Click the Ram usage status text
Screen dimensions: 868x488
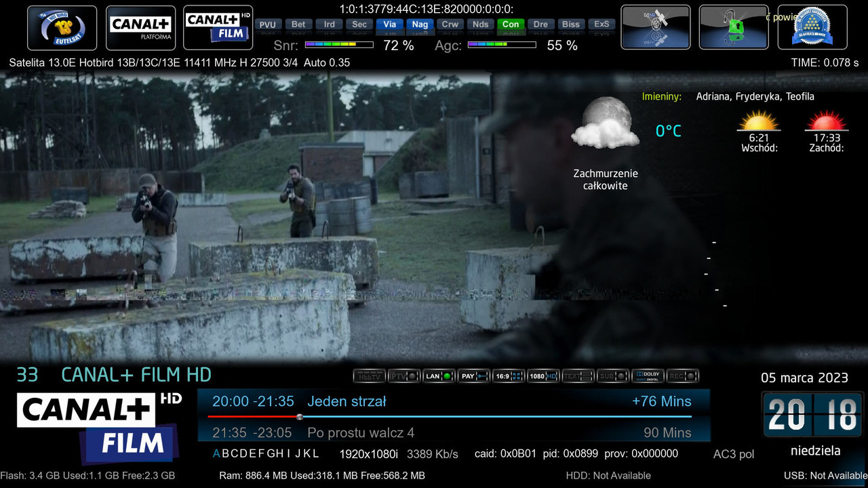point(322,476)
